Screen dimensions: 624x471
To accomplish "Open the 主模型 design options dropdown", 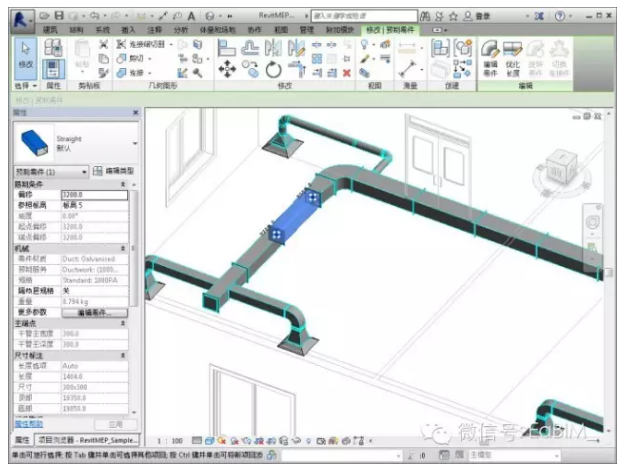I will tap(515, 455).
